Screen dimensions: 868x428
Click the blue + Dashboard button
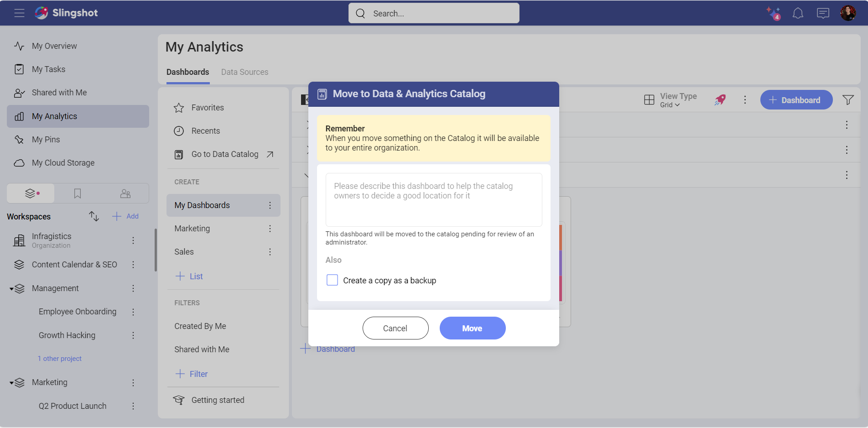pyautogui.click(x=796, y=100)
